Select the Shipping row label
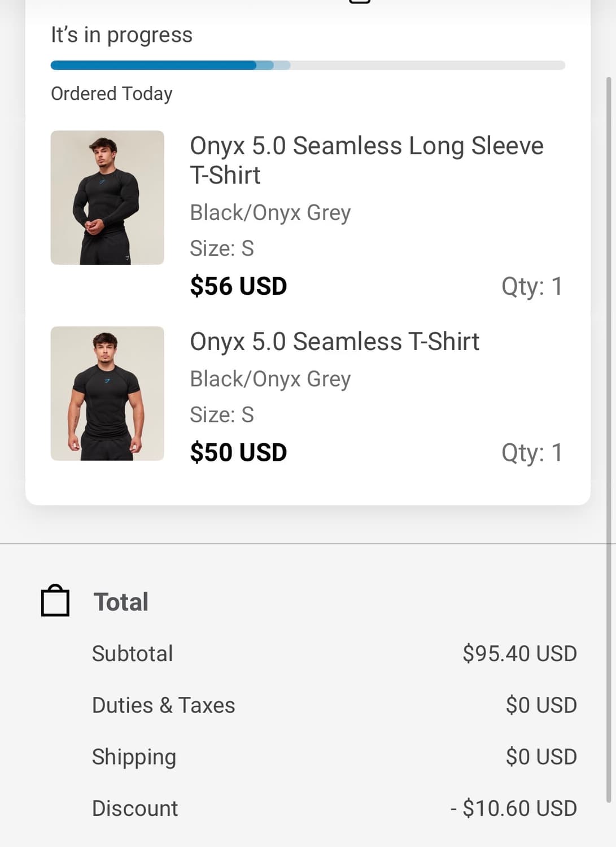 point(134,757)
